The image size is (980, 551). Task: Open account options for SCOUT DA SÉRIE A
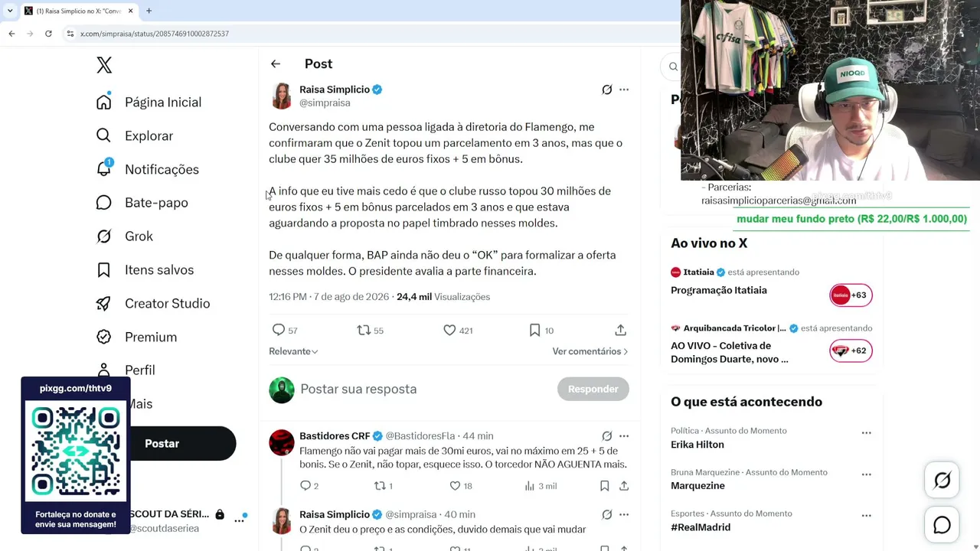(x=239, y=520)
